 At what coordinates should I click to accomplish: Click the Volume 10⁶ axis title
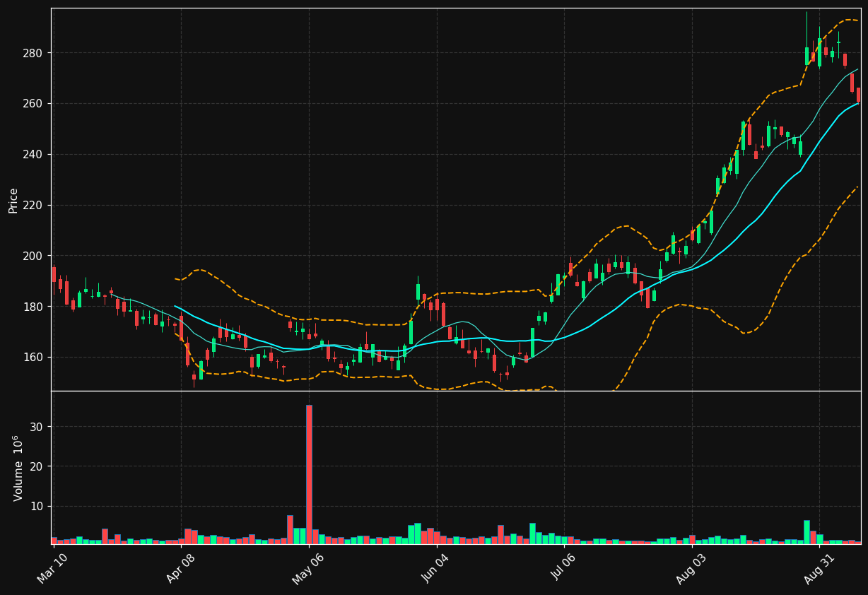17,468
